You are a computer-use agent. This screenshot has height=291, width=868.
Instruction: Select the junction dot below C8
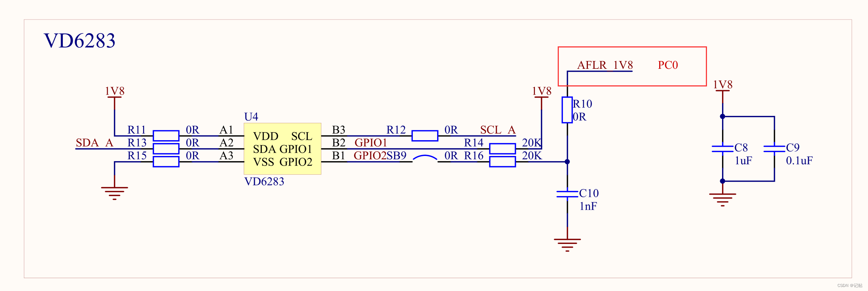click(722, 181)
